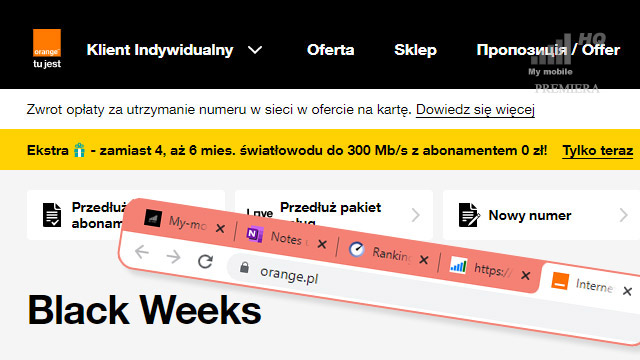Click the gift icon in yellow banner
This screenshot has height=360, width=640.
pyautogui.click(x=80, y=150)
